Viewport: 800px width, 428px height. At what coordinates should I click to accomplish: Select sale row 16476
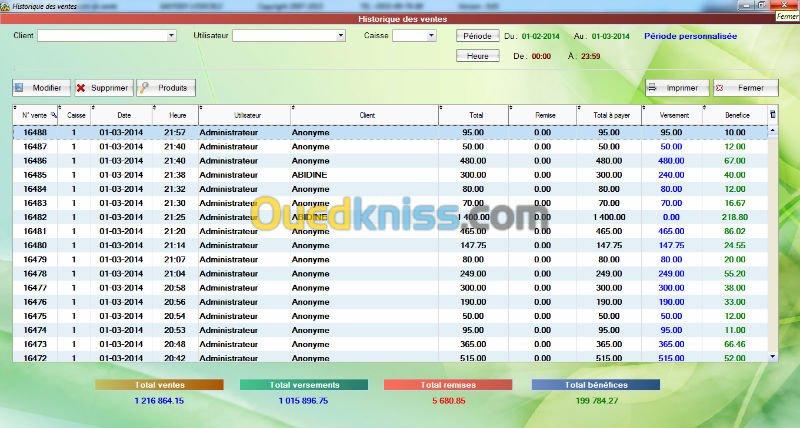(390, 302)
